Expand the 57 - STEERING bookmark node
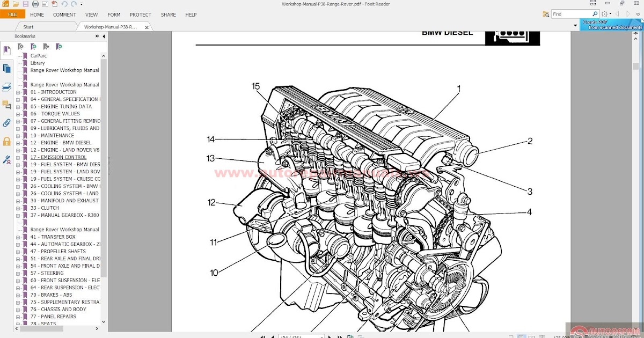 pyautogui.click(x=18, y=273)
